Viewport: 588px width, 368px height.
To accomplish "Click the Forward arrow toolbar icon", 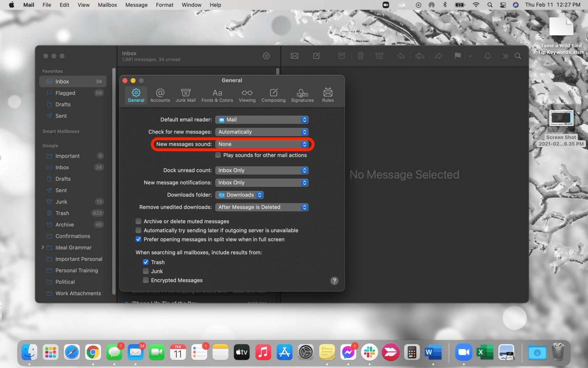I will (439, 56).
